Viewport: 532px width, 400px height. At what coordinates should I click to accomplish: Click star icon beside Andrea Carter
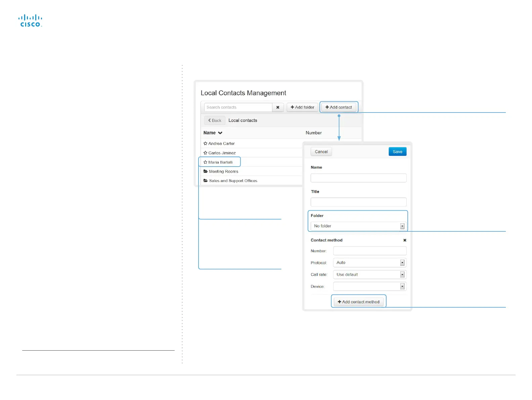tap(205, 143)
